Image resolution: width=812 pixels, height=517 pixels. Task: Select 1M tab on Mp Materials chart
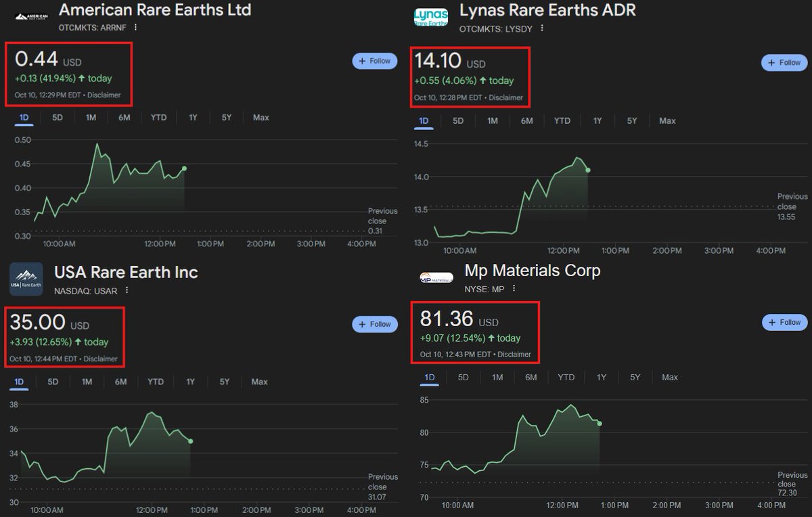(x=497, y=378)
